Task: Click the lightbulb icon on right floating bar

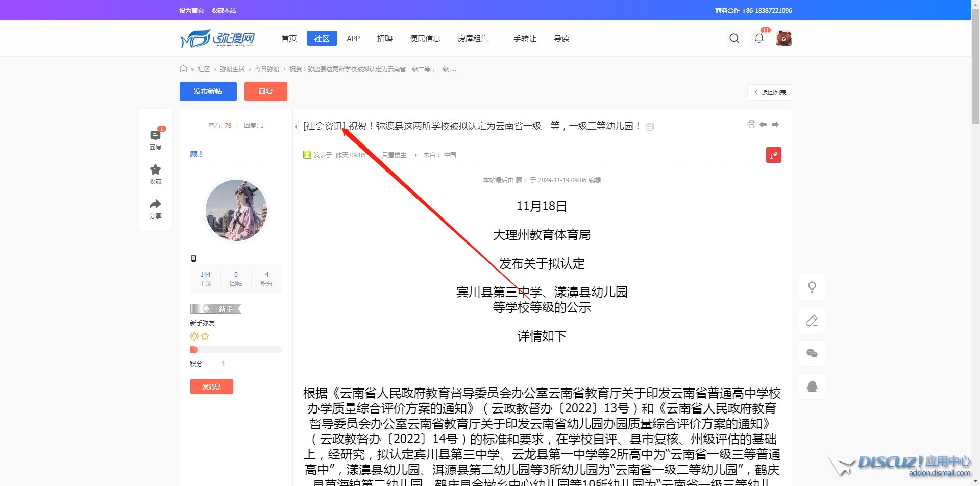Action: (812, 287)
